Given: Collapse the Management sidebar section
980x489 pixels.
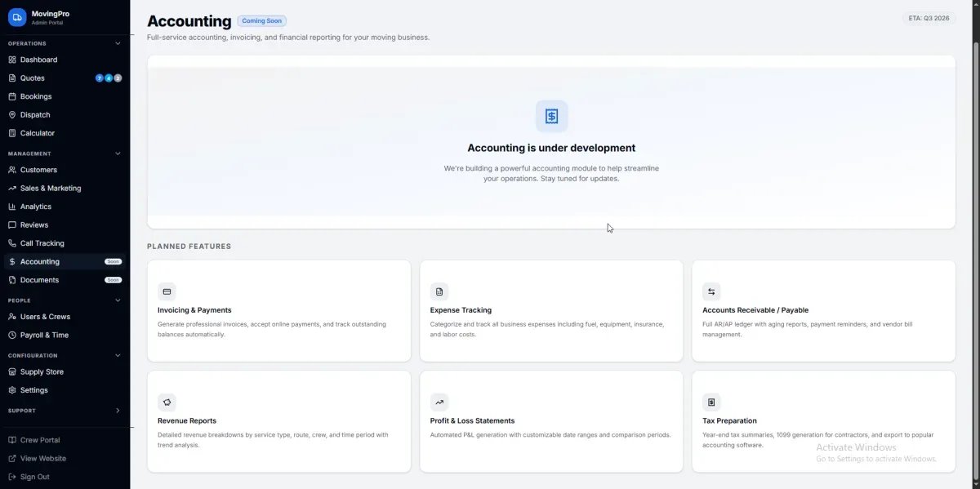Looking at the screenshot, I should tap(118, 153).
